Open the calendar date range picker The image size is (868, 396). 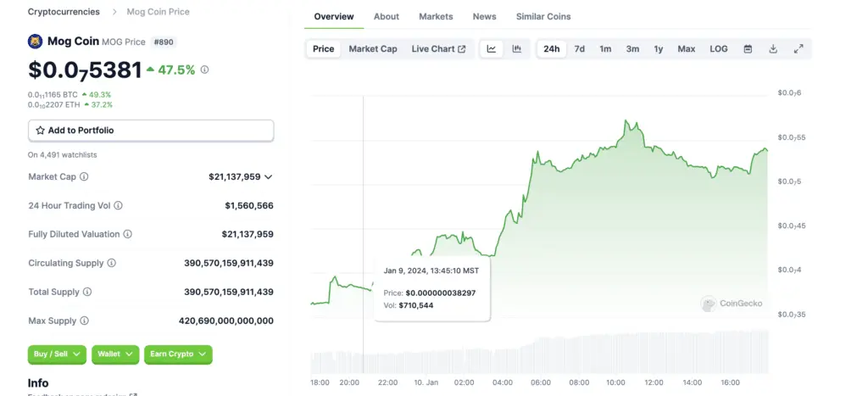coord(748,48)
